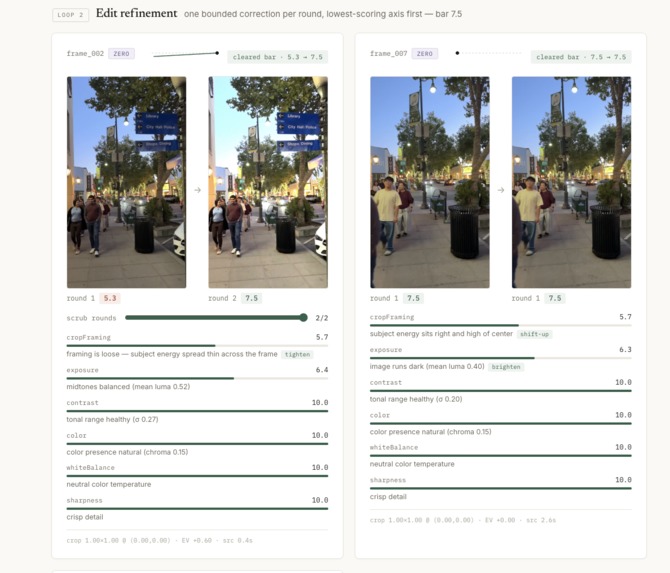Image resolution: width=670 pixels, height=573 pixels.
Task: Click the 5.3 score badge under round 1
Action: pyautogui.click(x=110, y=298)
